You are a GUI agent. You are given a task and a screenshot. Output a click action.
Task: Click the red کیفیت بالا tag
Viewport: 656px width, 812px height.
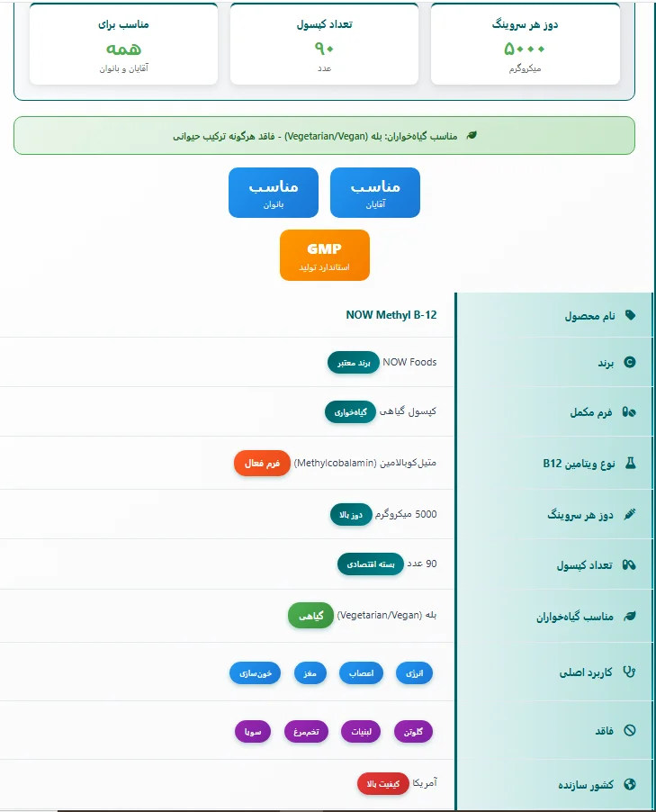point(382,784)
